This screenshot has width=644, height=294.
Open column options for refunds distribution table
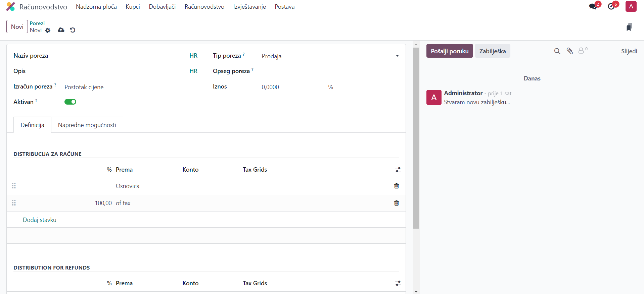coord(398,283)
